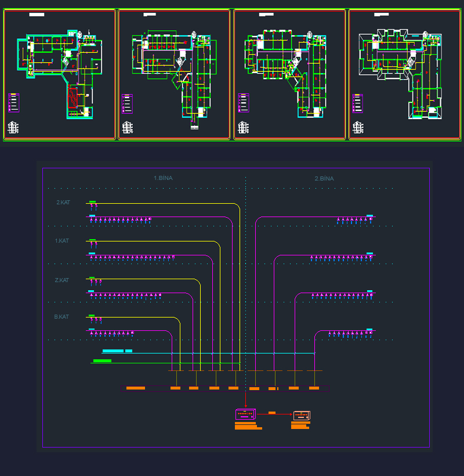Select the B.KAT floor label
Viewport: 464px width, 476px height.
(61, 317)
